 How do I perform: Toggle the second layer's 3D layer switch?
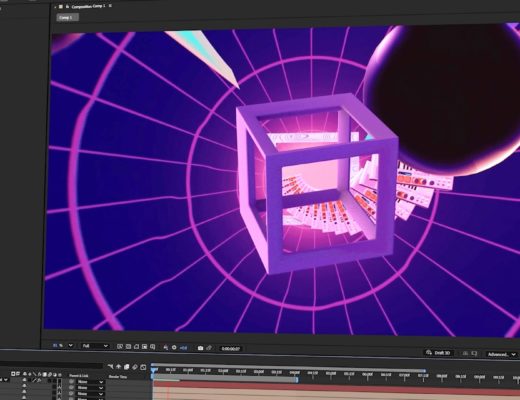(x=60, y=387)
